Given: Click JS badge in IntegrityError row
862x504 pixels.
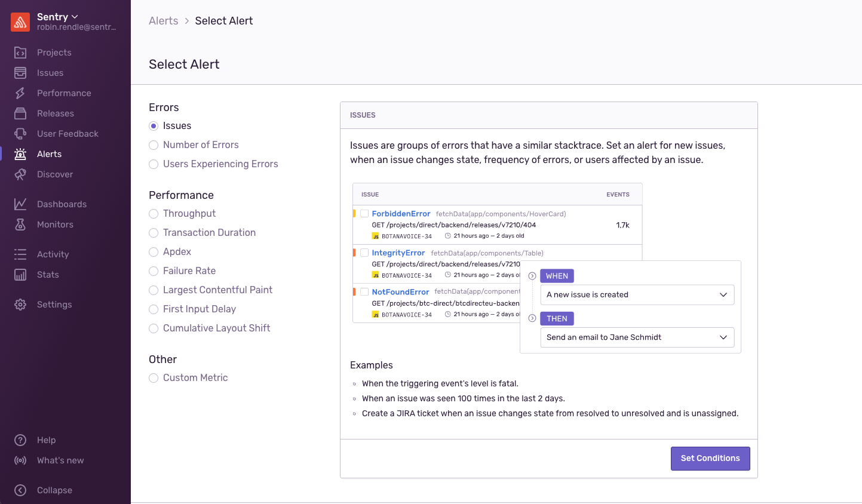Looking at the screenshot, I should (375, 275).
